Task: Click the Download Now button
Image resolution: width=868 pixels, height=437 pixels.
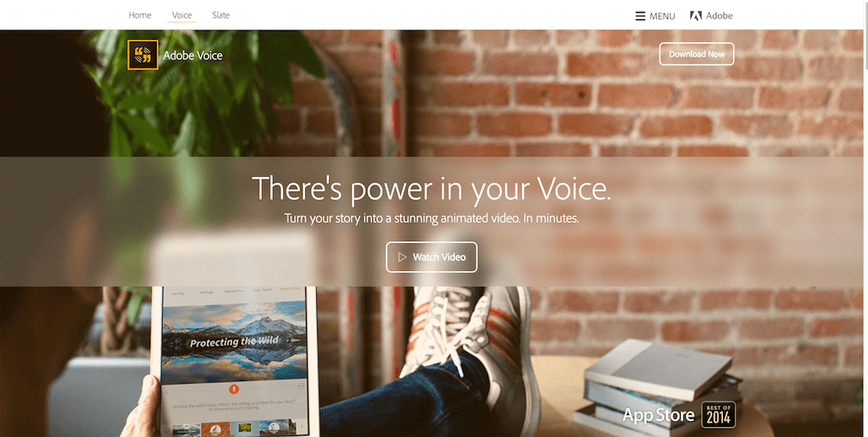Action: pyautogui.click(x=697, y=54)
